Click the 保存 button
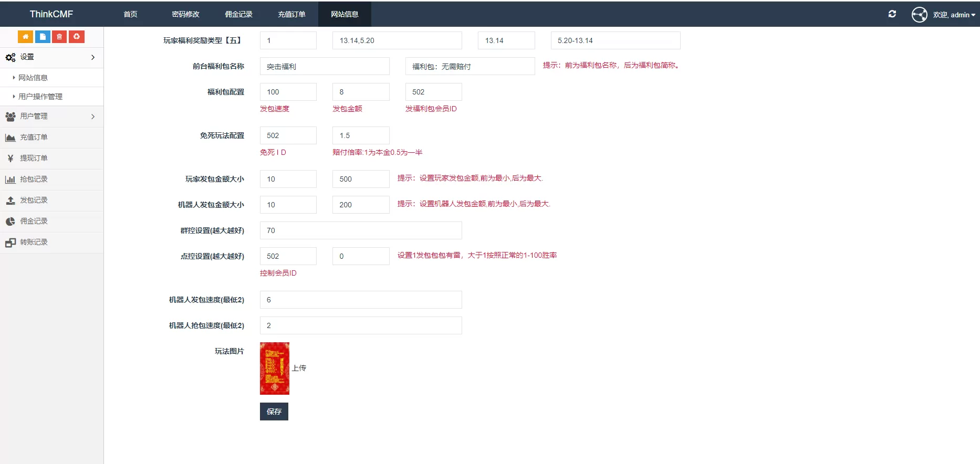The image size is (980, 464). click(274, 412)
